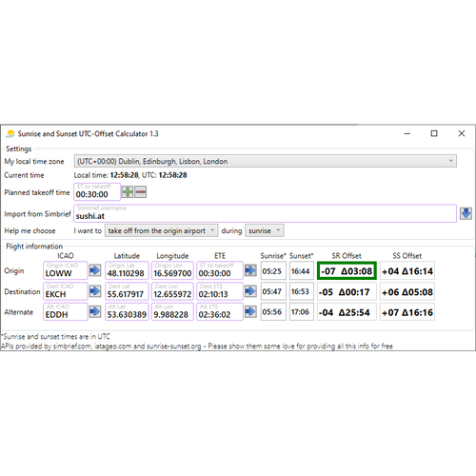Click arrow button after Destination ETE 02:10:13
Image resolution: width=476 pixels, height=476 pixels.
click(x=250, y=290)
